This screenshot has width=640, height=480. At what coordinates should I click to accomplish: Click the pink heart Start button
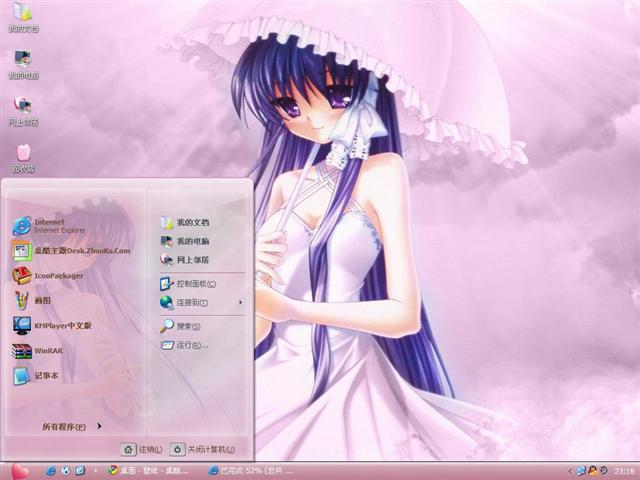pos(19,470)
